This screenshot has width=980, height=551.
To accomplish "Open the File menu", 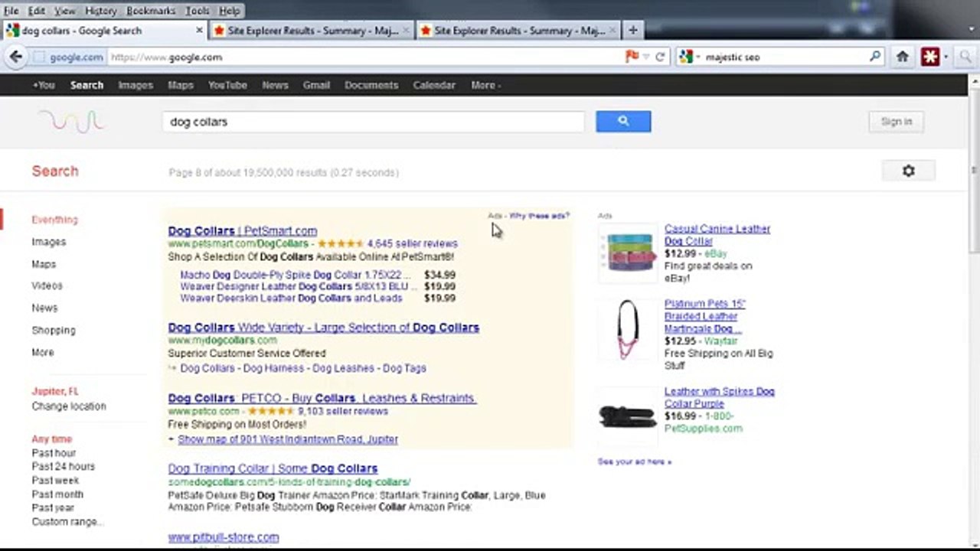I will (11, 11).
